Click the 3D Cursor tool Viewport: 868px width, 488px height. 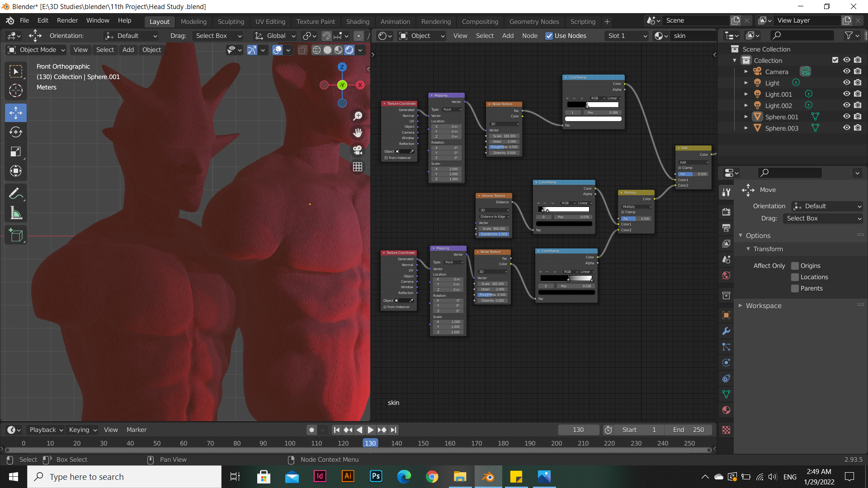[x=16, y=91]
